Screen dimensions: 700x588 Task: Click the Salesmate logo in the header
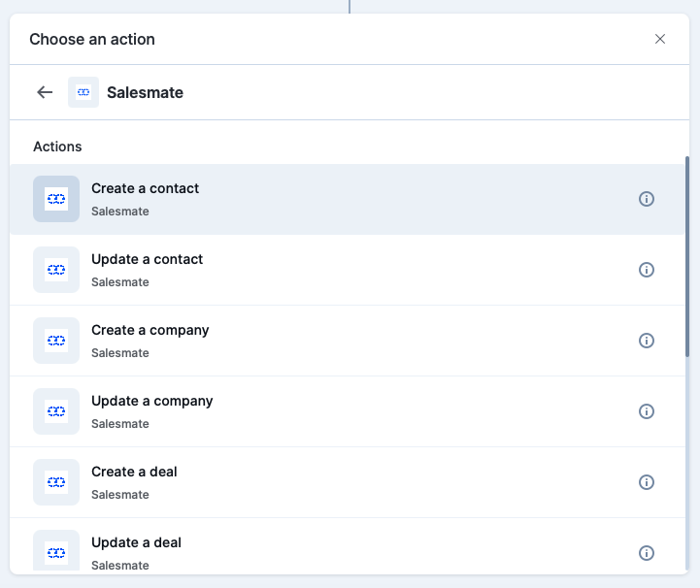[83, 92]
